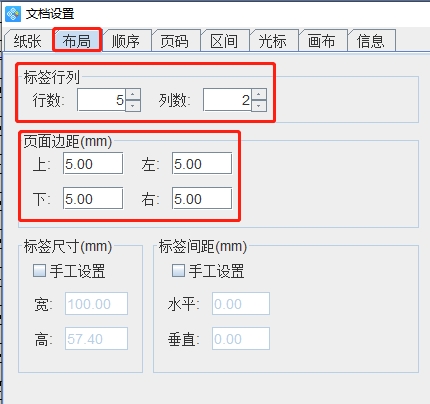Switch to the 光标 tab
430x404 pixels.
click(x=273, y=41)
